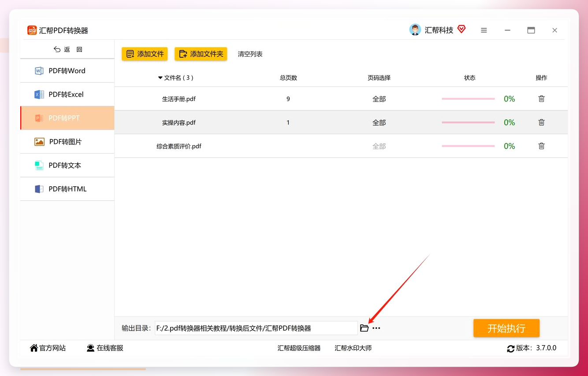Click page count 9 of 生活手册.pdf
The width and height of the screenshot is (588, 376).
point(288,99)
